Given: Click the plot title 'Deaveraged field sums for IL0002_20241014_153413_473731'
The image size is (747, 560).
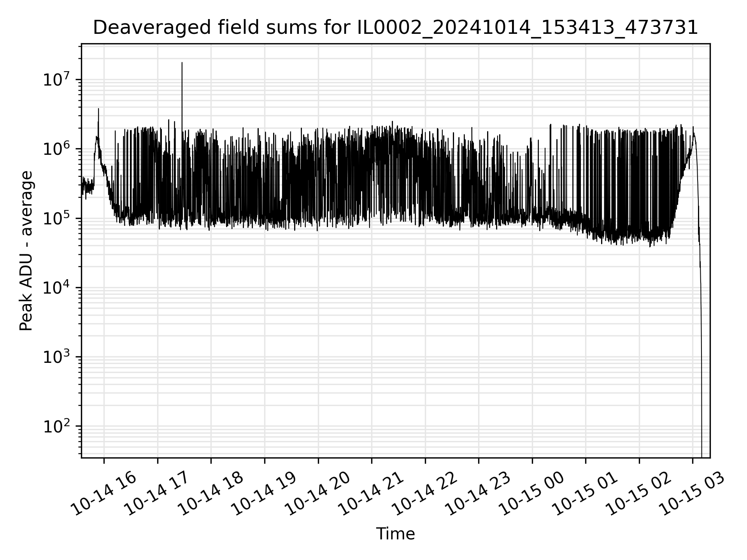Looking at the screenshot, I should point(395,28).
